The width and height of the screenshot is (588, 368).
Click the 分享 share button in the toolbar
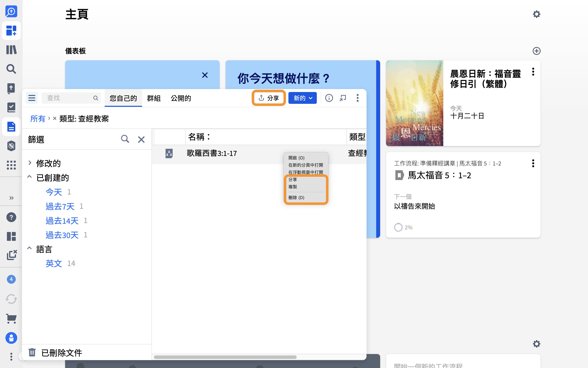[x=268, y=98]
